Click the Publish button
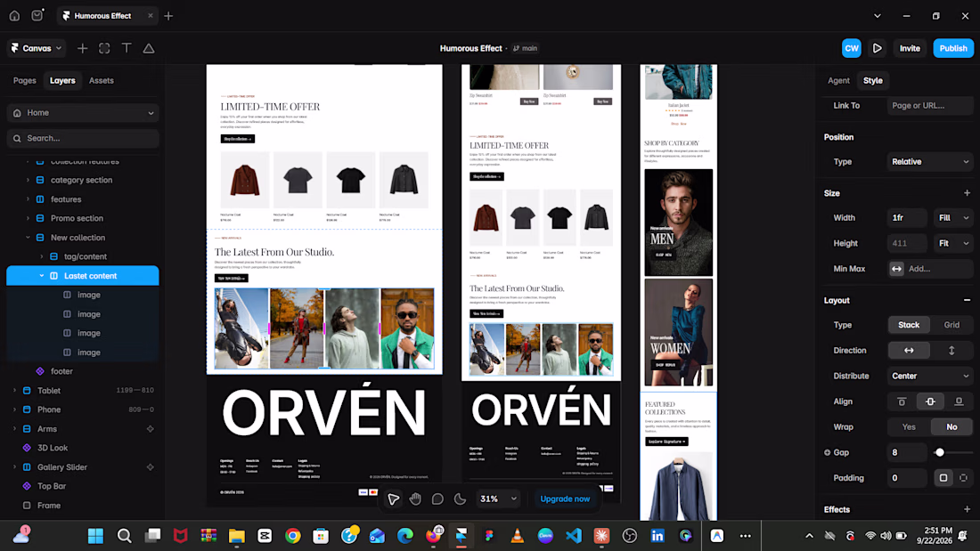980x551 pixels. (953, 48)
